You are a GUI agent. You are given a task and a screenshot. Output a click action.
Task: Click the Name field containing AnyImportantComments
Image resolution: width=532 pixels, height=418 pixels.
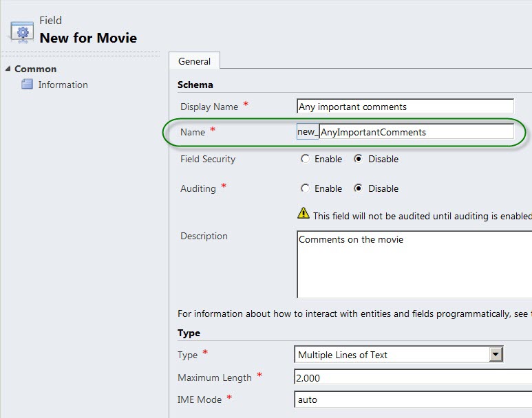tap(416, 131)
